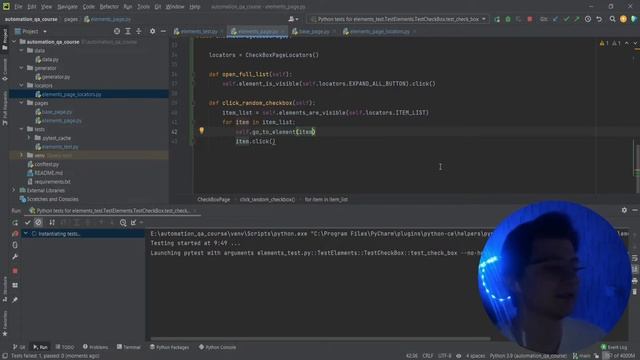Collapse the generator folder
The height and width of the screenshot is (360, 640).
tap(22, 68)
